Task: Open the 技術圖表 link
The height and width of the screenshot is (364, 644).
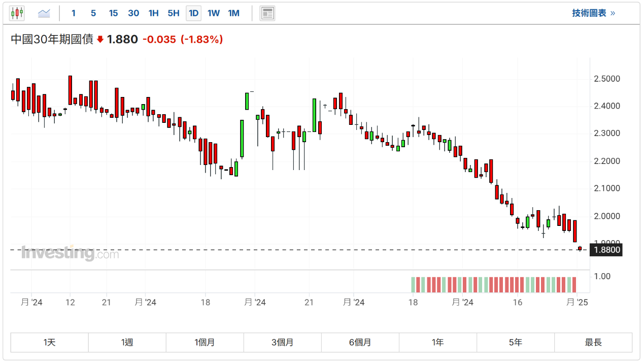Action: 593,13
